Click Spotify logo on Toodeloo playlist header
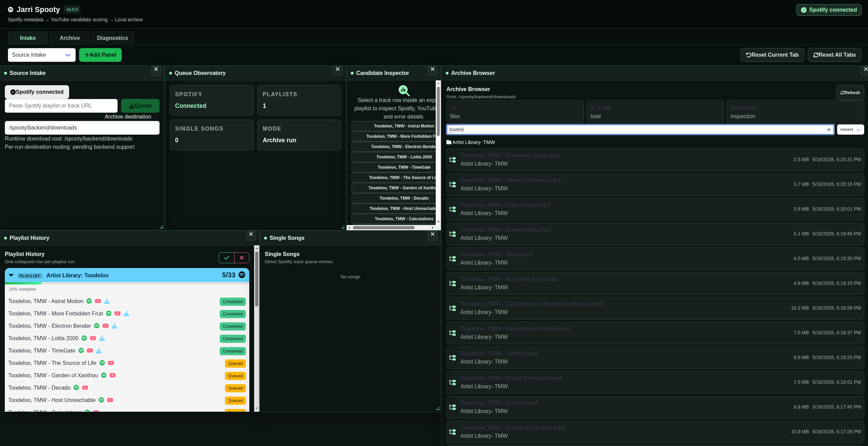Image resolution: width=868 pixels, height=446 pixels. pos(242,275)
